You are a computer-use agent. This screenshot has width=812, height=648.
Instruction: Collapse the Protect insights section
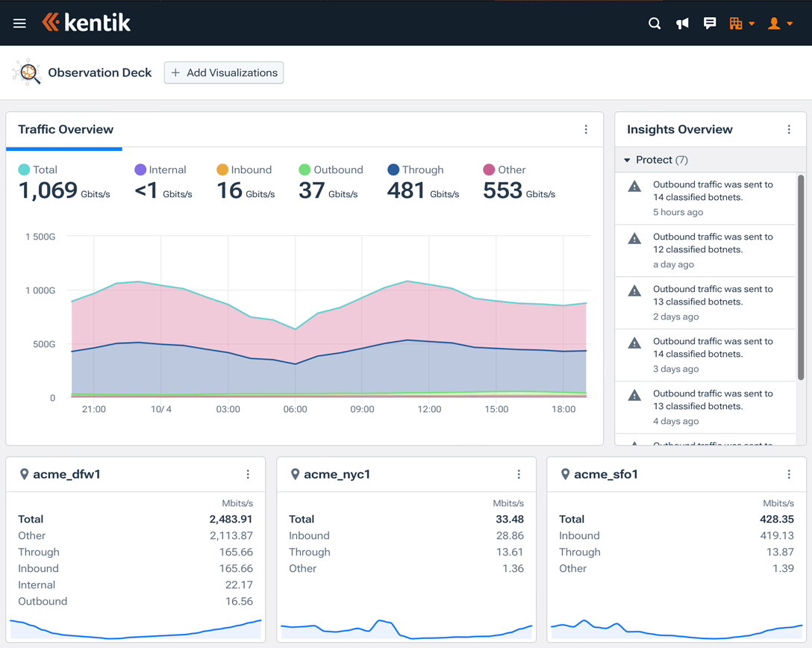[x=626, y=160]
